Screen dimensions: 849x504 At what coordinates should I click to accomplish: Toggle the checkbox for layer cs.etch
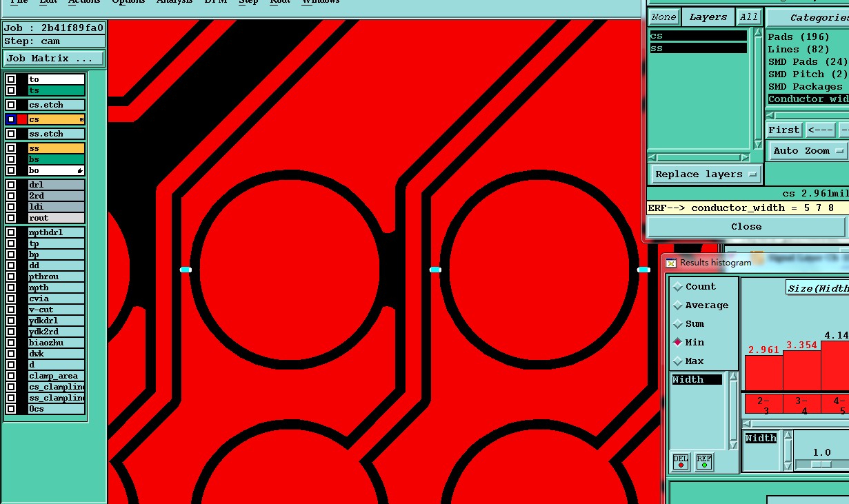tap(11, 105)
